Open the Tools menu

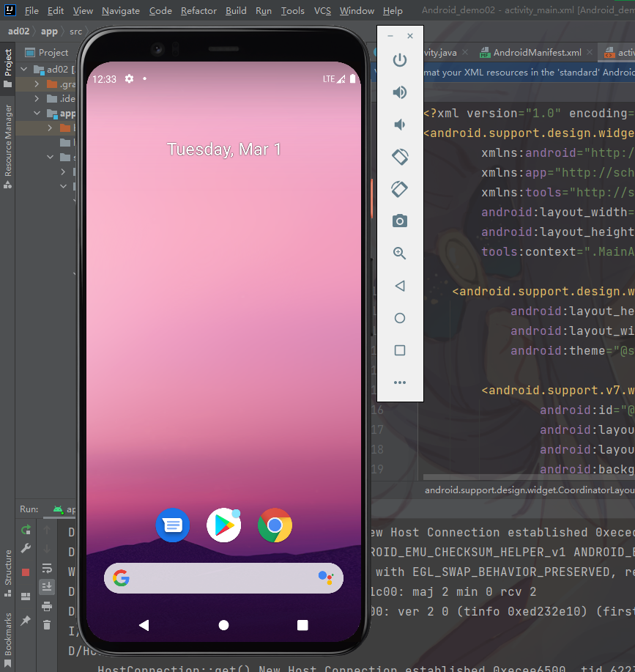[292, 11]
